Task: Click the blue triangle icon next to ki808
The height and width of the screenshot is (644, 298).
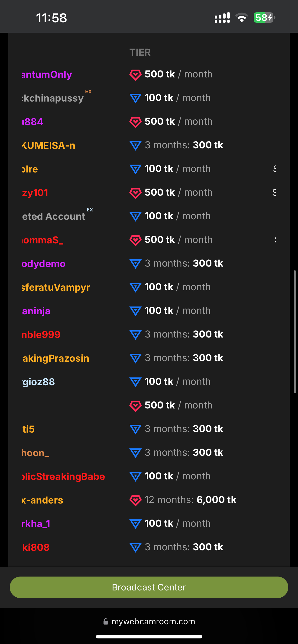Action: (x=135, y=547)
